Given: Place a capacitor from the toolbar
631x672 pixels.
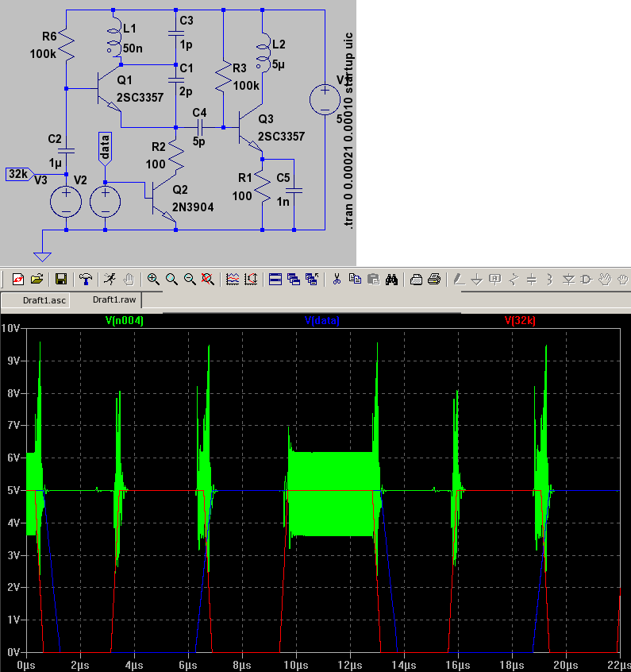Looking at the screenshot, I should (x=532, y=280).
